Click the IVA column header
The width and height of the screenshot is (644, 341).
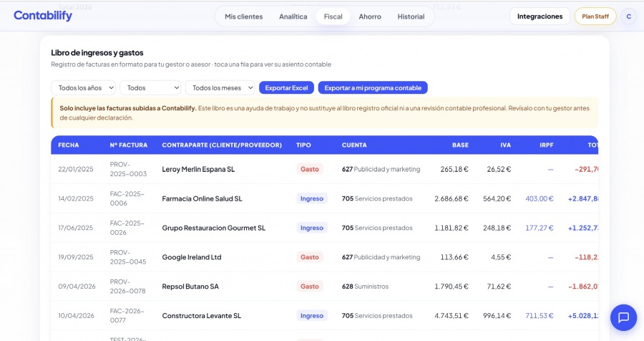[x=506, y=145]
